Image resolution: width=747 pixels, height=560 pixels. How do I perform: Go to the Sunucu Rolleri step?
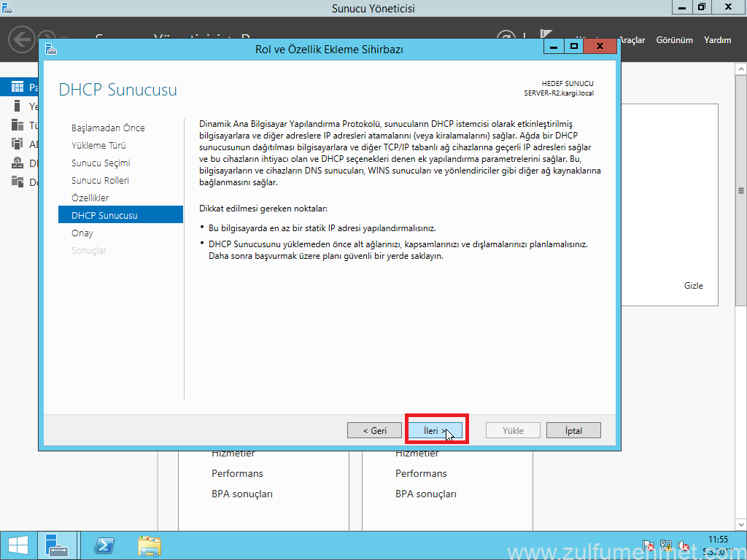[100, 180]
